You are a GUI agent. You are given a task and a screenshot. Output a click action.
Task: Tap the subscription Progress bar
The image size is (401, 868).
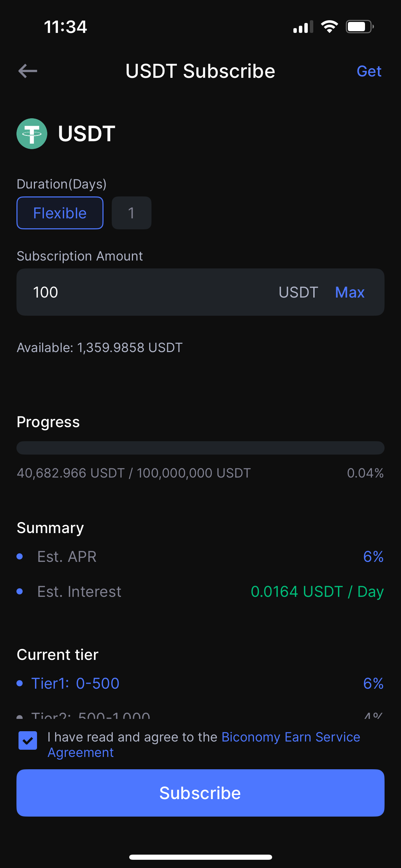point(200,448)
